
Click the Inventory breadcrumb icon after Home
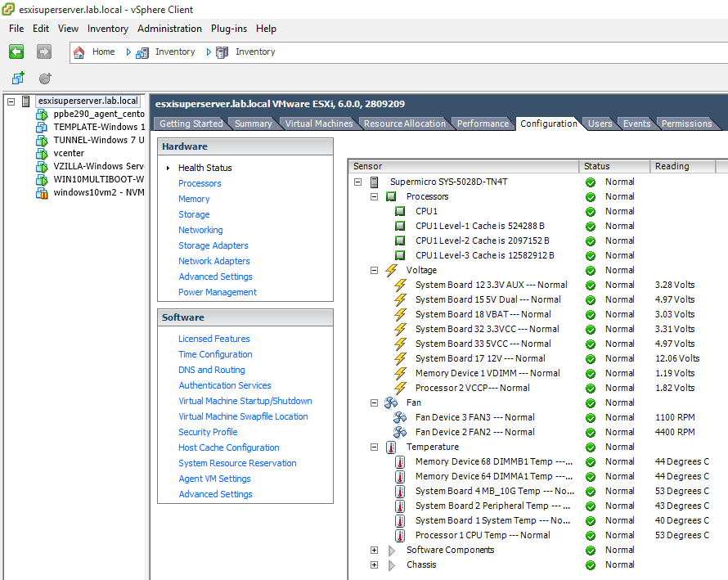(x=142, y=52)
